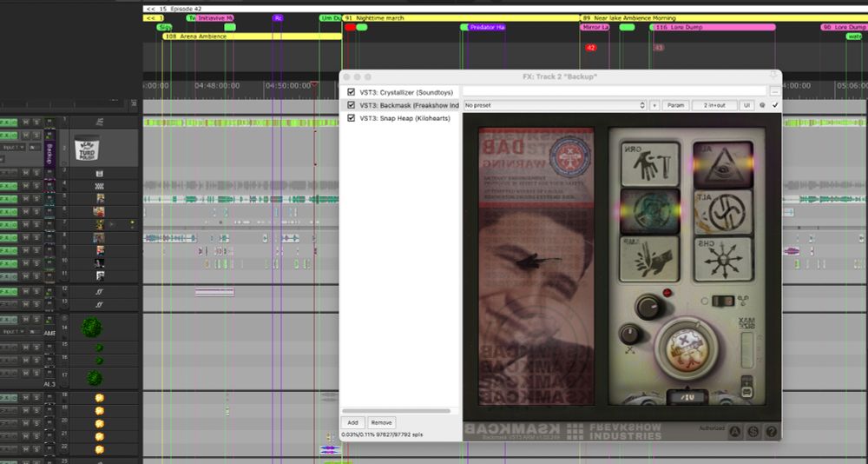Click the Freakshow Industries grid logo
The height and width of the screenshot is (464, 868).
574,430
